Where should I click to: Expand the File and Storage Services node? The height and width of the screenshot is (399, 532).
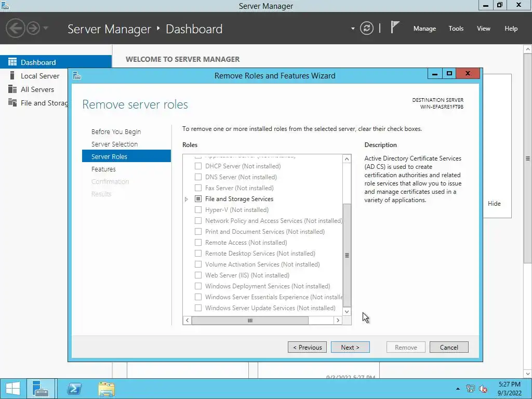coord(187,199)
